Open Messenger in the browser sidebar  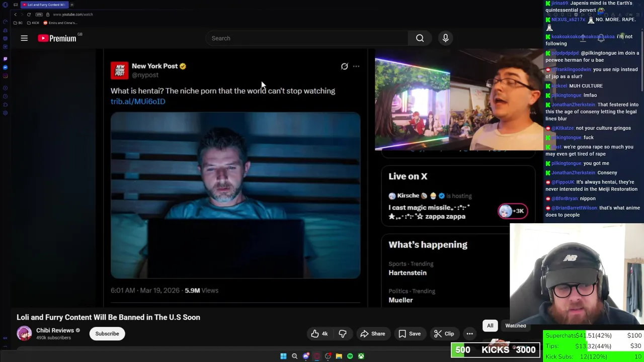click(6, 67)
